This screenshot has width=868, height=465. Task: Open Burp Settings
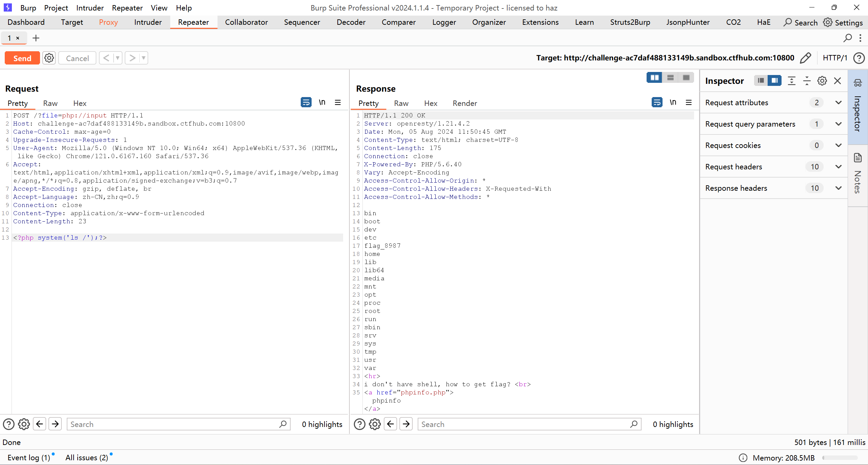click(x=843, y=22)
